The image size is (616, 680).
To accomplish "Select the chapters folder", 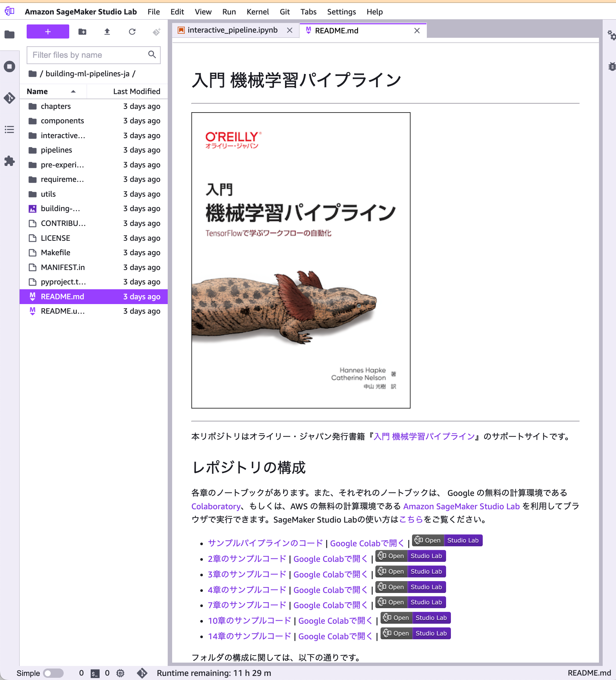I will click(94, 106).
